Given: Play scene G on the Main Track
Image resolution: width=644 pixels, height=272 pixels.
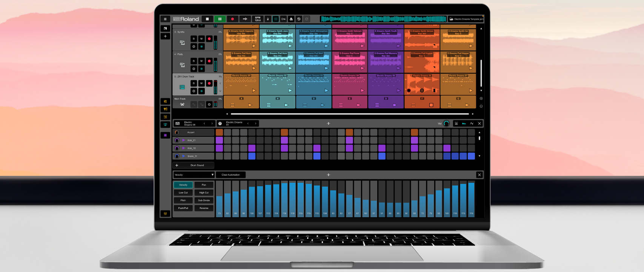Looking at the screenshot, I should [x=467, y=105].
